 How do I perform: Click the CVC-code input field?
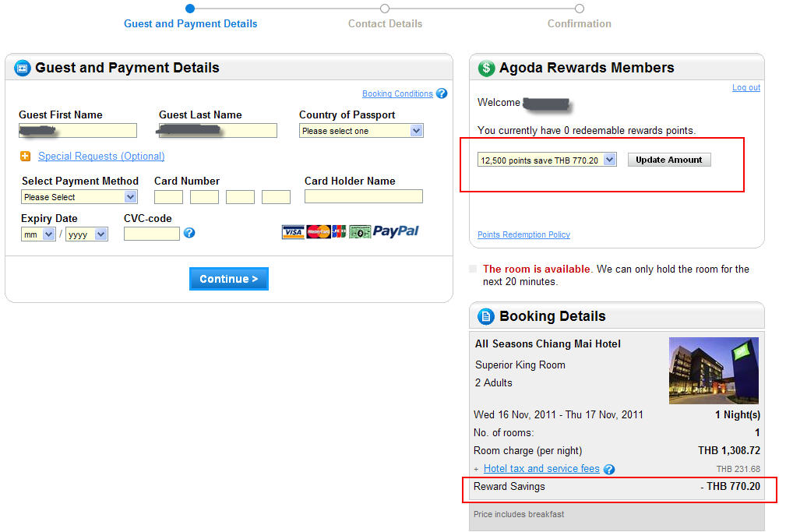click(x=152, y=234)
